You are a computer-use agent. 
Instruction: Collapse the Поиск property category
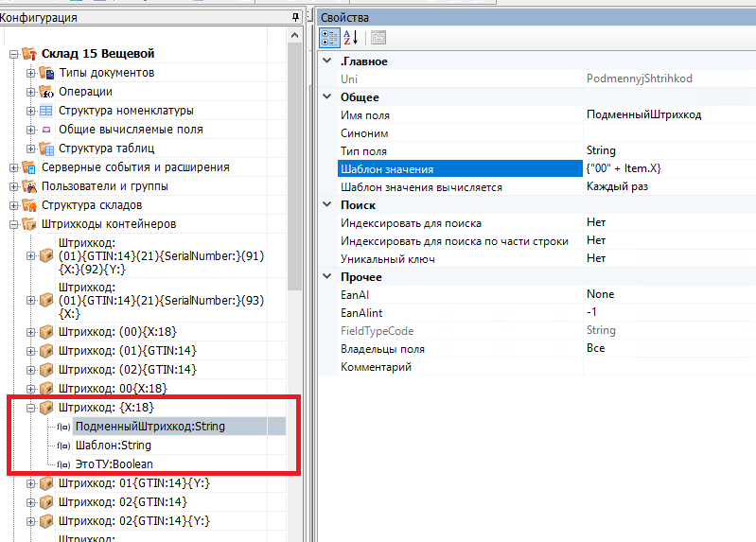(327, 204)
